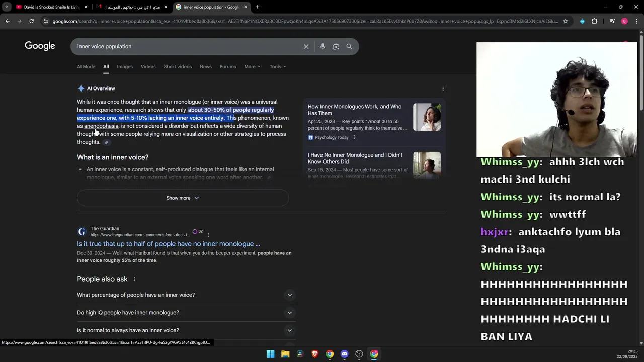Switch to the Arabic-titled second tab
This screenshot has width=644, height=362.
[x=133, y=7]
